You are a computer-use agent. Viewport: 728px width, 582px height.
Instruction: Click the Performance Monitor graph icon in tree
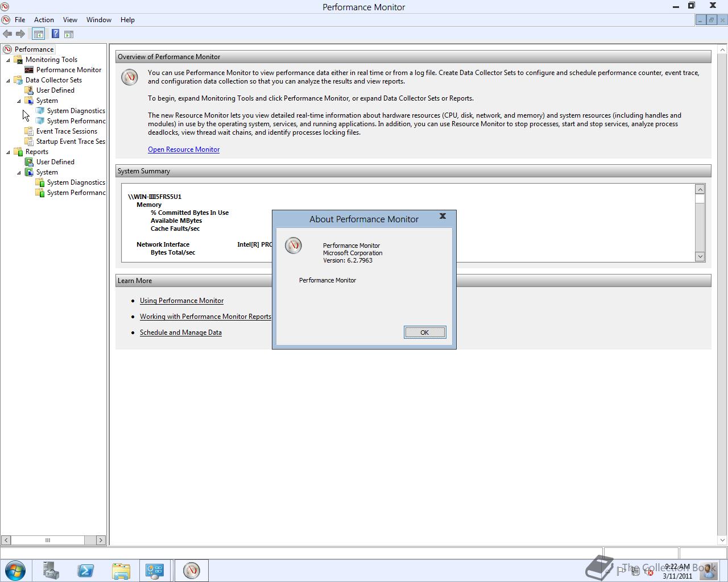(x=29, y=70)
